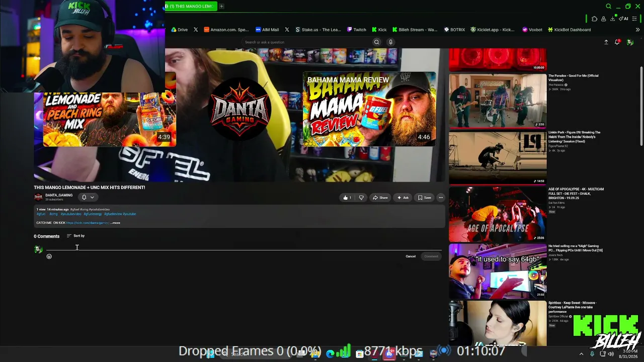Viewport: 644px width, 362px height.
Task: Open the Ask AI button
Action: click(x=403, y=198)
